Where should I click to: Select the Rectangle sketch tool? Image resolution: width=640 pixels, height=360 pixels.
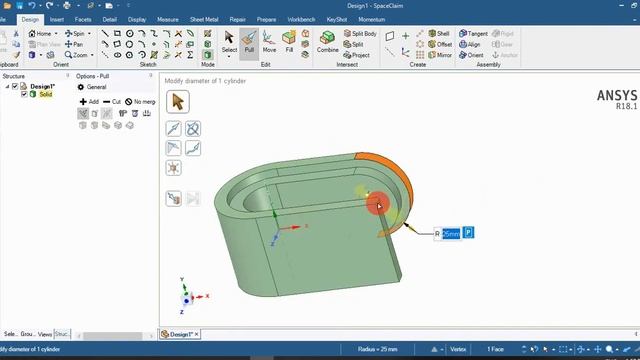point(118,33)
